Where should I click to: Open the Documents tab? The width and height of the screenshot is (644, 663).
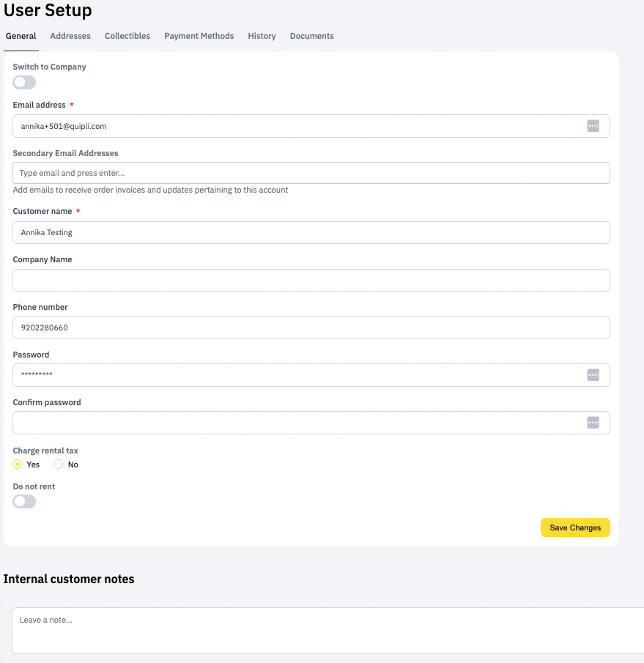click(x=311, y=35)
